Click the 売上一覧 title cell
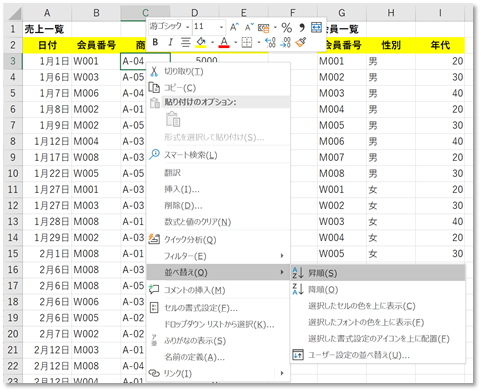This screenshot has width=482, height=392. [47, 29]
